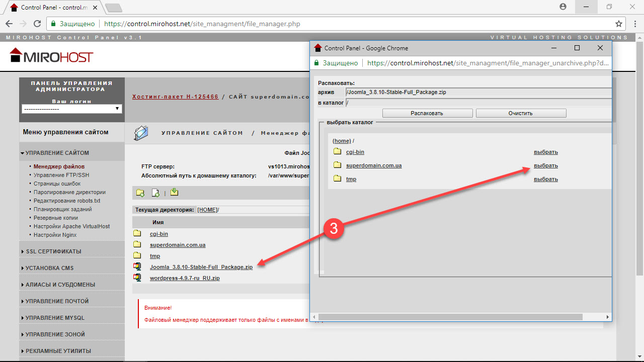Open tmp folder link in popup

click(351, 179)
